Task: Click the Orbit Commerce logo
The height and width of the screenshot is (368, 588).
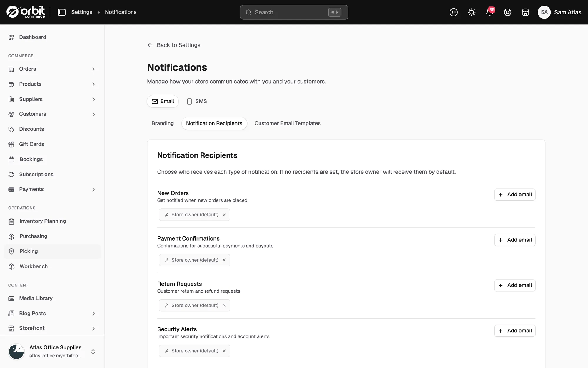Action: tap(26, 12)
